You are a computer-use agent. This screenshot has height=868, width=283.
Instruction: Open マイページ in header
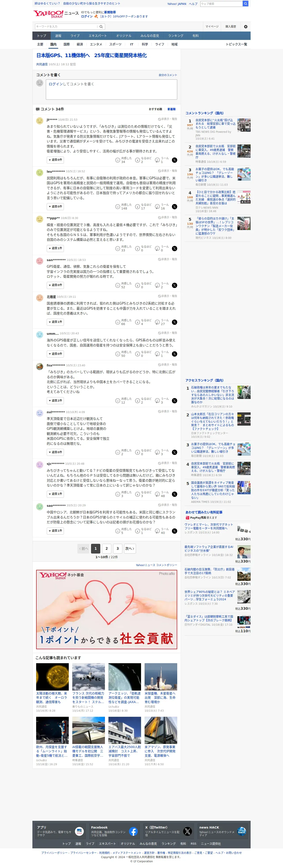[x=212, y=27]
